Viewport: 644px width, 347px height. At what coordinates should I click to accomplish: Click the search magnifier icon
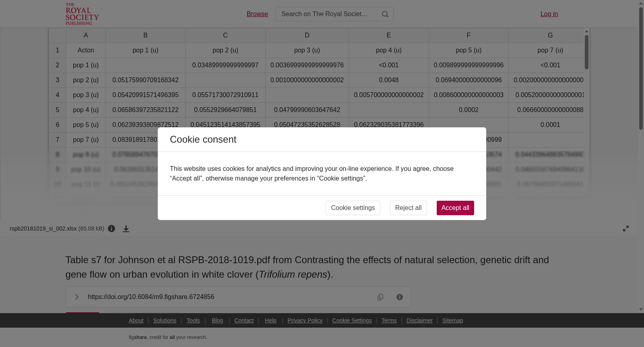pos(385,14)
